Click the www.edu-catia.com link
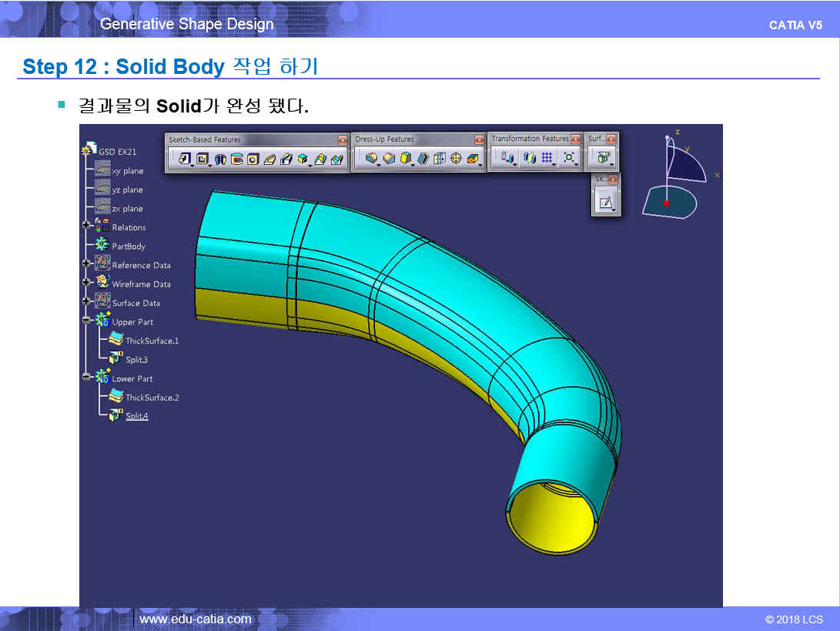The height and width of the screenshot is (631, 840). 195,619
